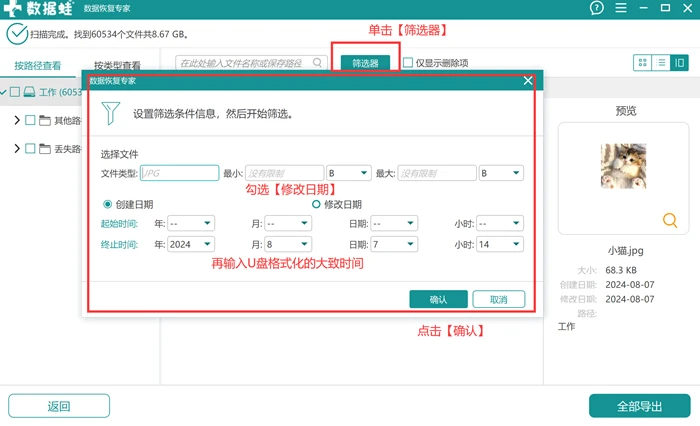Select the 修改日期 radio button
Screen dimensions: 700x426
316,205
